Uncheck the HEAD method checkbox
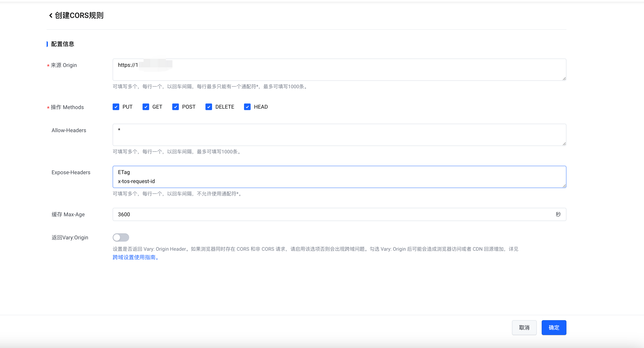The height and width of the screenshot is (348, 644). [247, 107]
